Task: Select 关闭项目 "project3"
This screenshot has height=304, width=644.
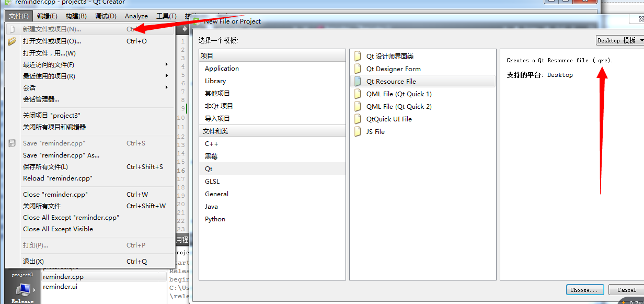Action: click(90, 115)
